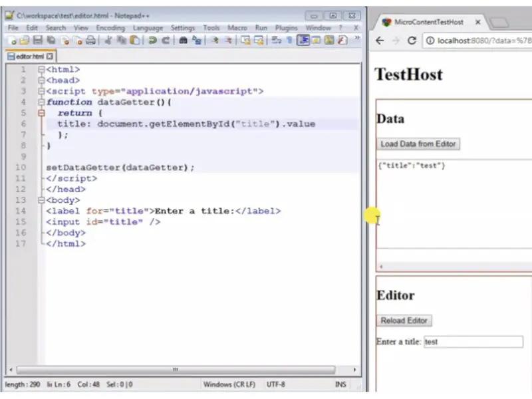
Task: Reload the page in the browser
Action: pos(412,41)
